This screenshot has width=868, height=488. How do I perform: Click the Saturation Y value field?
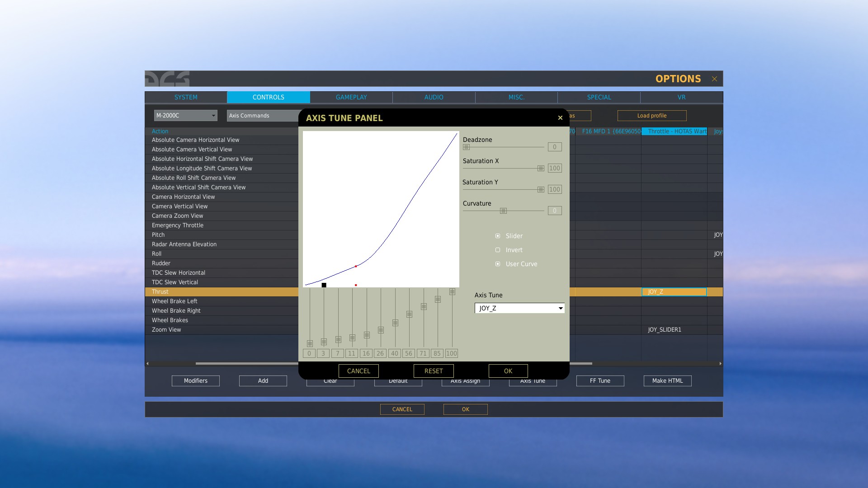(x=554, y=190)
